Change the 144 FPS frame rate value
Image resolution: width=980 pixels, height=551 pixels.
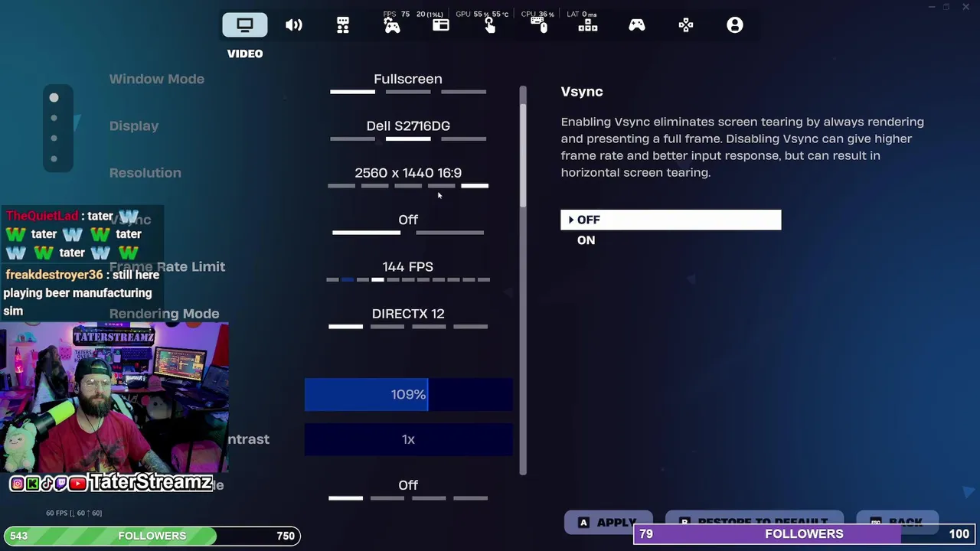(x=408, y=267)
